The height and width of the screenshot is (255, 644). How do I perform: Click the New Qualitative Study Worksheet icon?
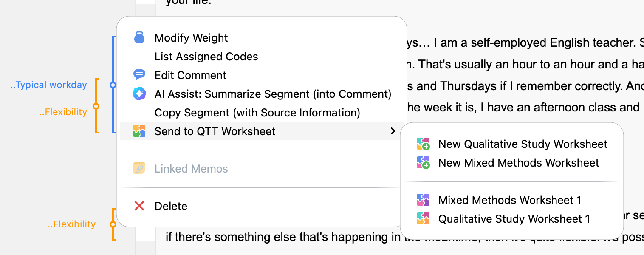click(x=423, y=144)
